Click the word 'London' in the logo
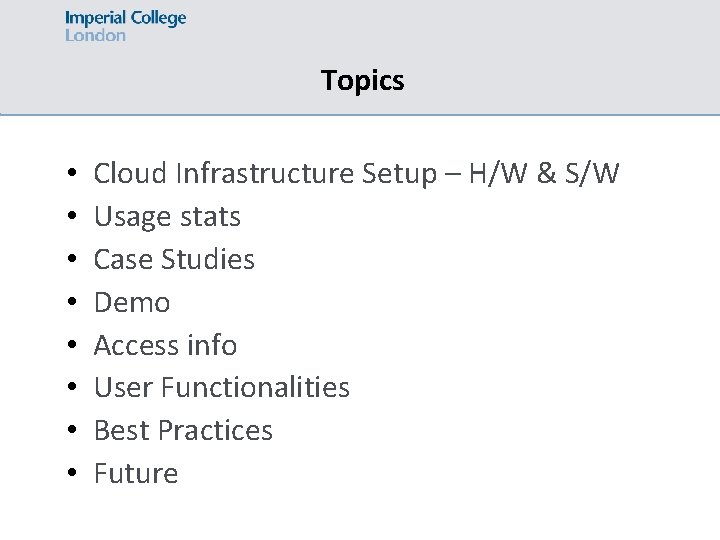 coord(95,35)
